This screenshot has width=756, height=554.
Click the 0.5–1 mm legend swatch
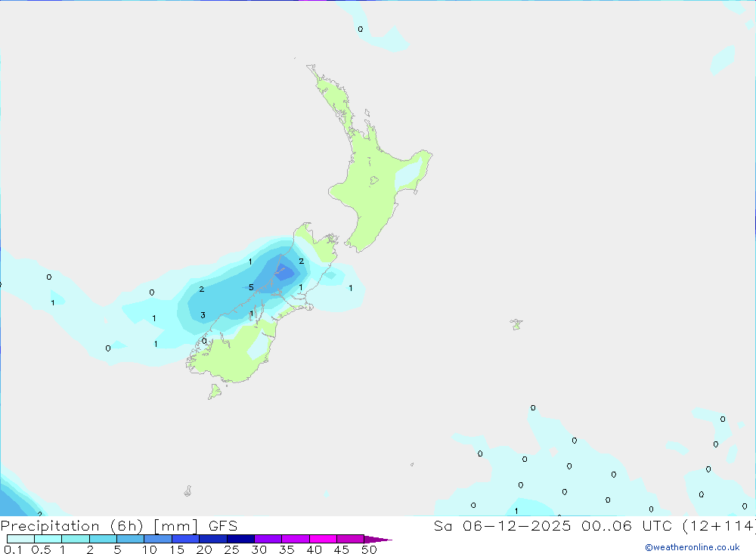point(48,539)
